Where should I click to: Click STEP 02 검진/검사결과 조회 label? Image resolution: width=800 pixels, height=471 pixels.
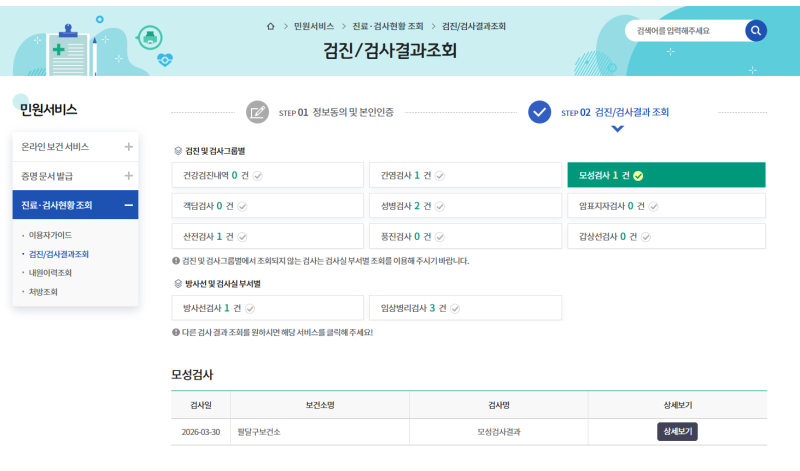tap(615, 112)
